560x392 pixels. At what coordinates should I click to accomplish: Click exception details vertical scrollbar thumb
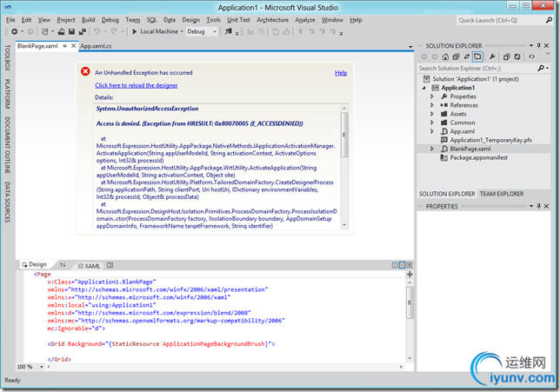click(x=344, y=135)
